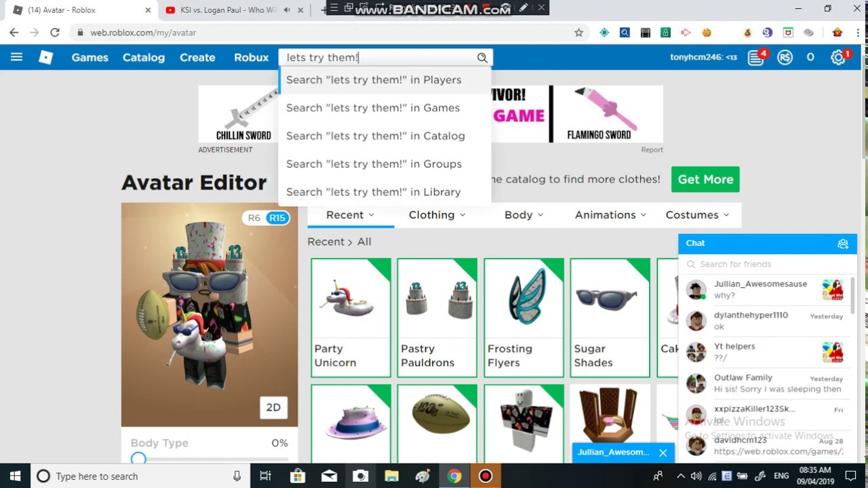
Task: Open Bandicam recorder in taskbar
Action: [486, 476]
